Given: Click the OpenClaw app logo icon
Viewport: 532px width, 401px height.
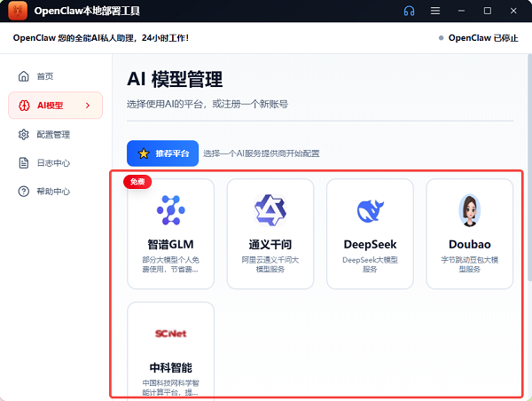Looking at the screenshot, I should tap(18, 11).
